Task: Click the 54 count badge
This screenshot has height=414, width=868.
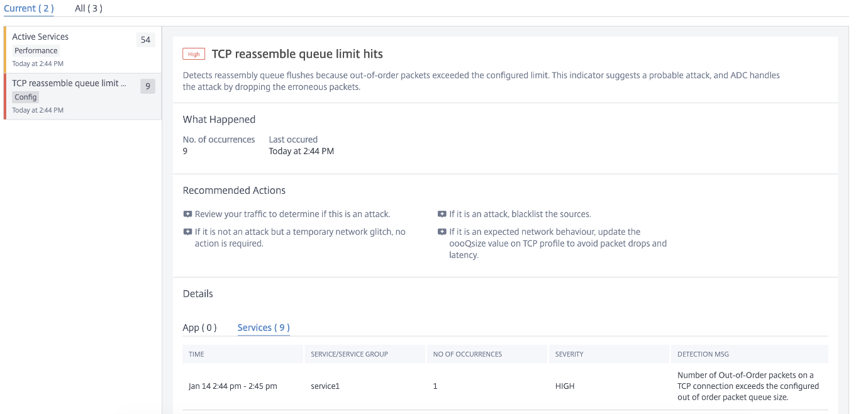Action: click(145, 40)
